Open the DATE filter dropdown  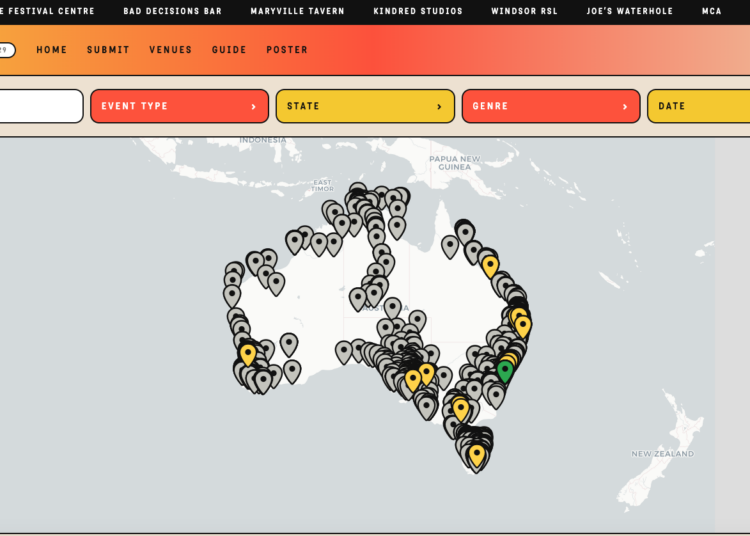point(699,106)
